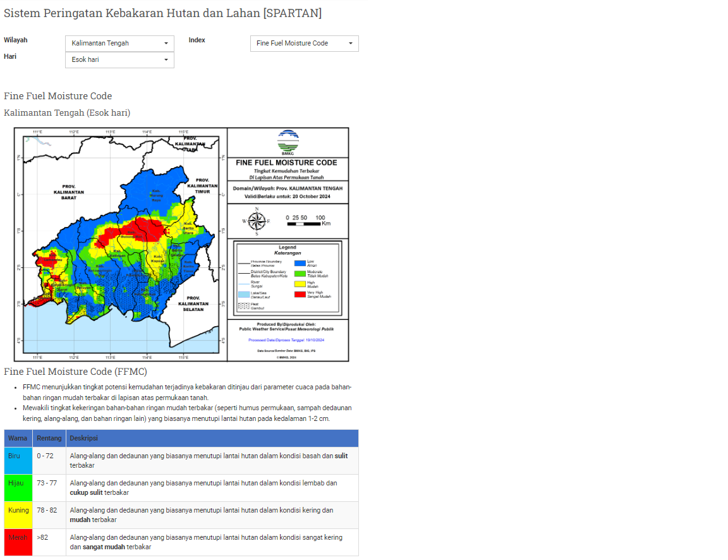Click the range value 73 - 77
Viewport: 728px width, 560px height.
(47, 483)
